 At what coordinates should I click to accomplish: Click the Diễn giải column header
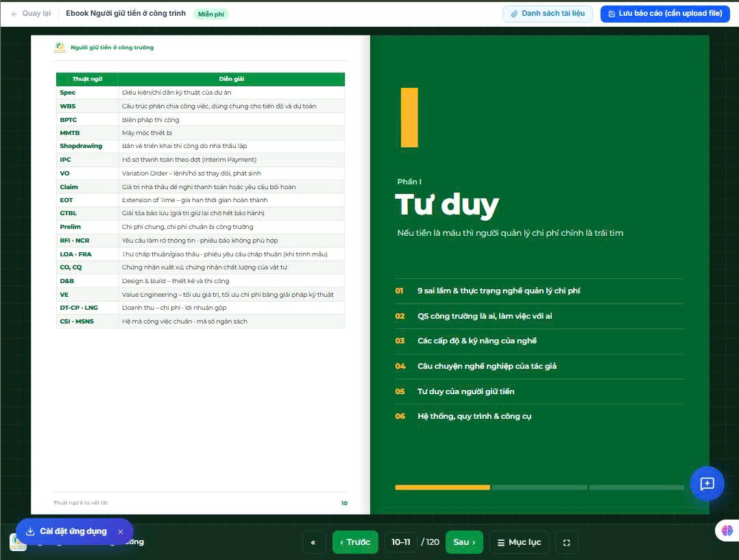pyautogui.click(x=232, y=80)
